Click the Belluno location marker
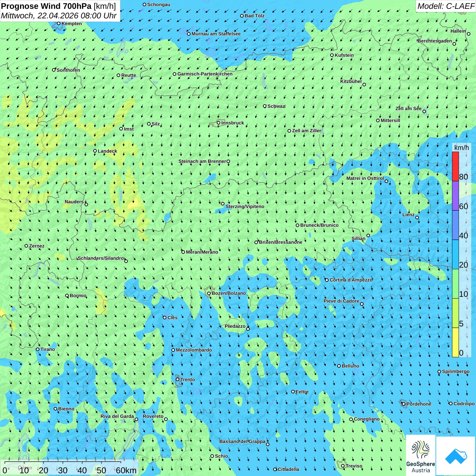476x476 pixels. 339,366
